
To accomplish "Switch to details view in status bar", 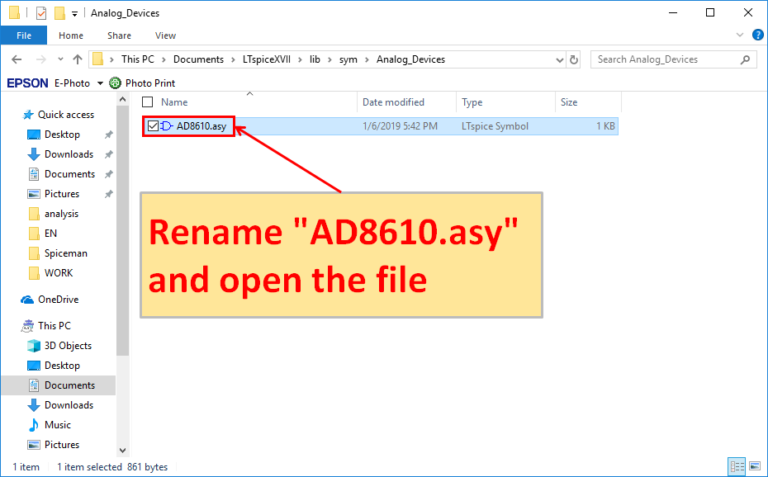I will (x=737, y=467).
